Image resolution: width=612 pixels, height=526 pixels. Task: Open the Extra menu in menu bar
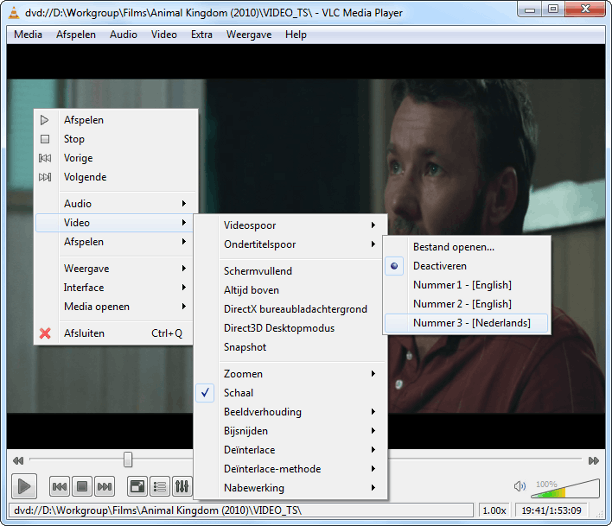pos(202,35)
